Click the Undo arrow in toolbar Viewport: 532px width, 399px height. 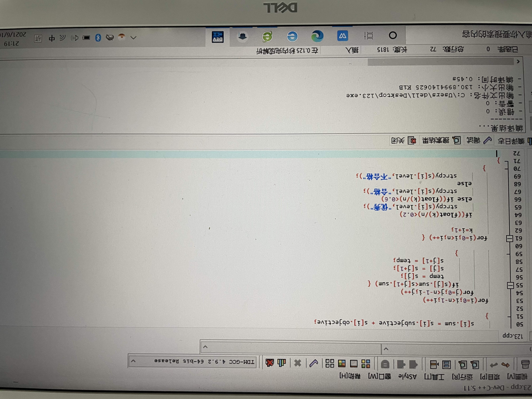click(505, 365)
